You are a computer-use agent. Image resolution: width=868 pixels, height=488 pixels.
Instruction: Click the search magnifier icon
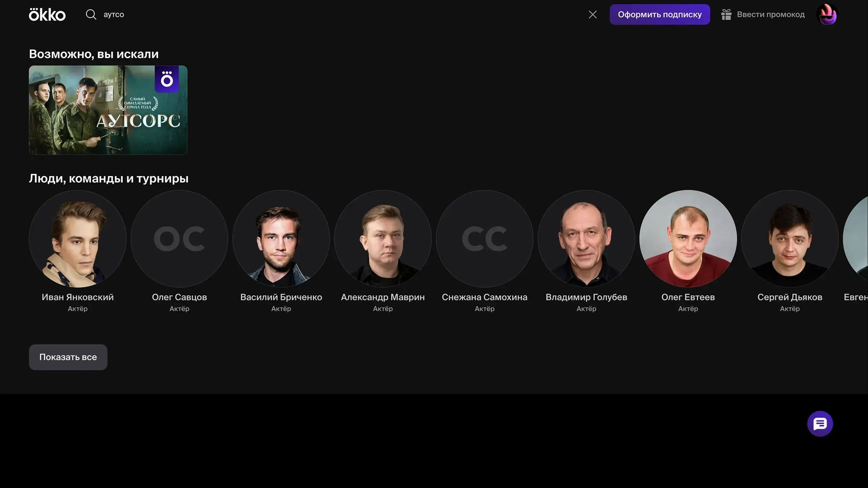91,14
